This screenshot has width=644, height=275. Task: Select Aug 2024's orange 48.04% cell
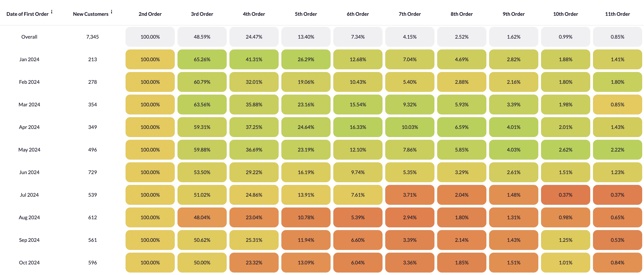202,217
